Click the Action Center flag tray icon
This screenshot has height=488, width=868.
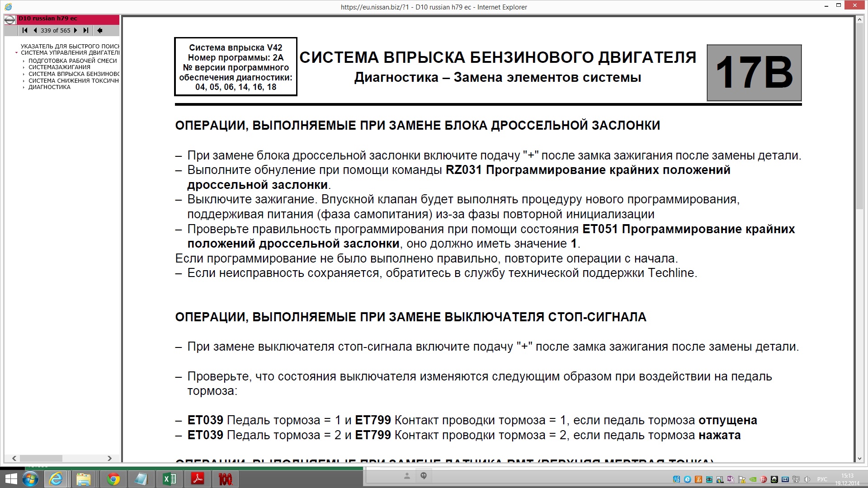(741, 479)
